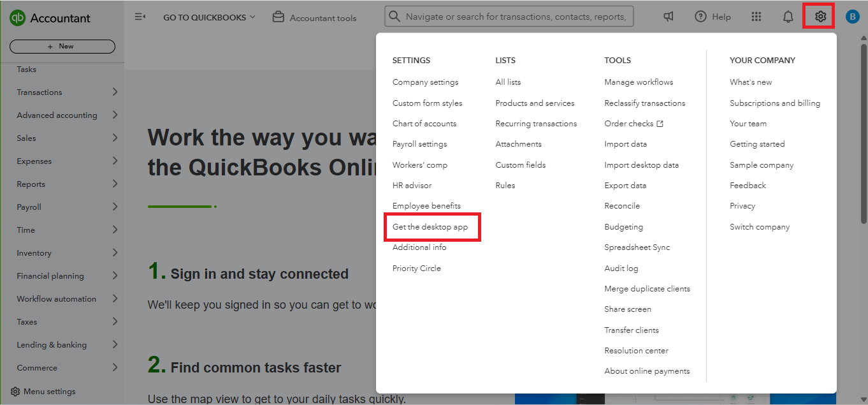
Task: Open Tasks in the sidebar
Action: point(27,70)
